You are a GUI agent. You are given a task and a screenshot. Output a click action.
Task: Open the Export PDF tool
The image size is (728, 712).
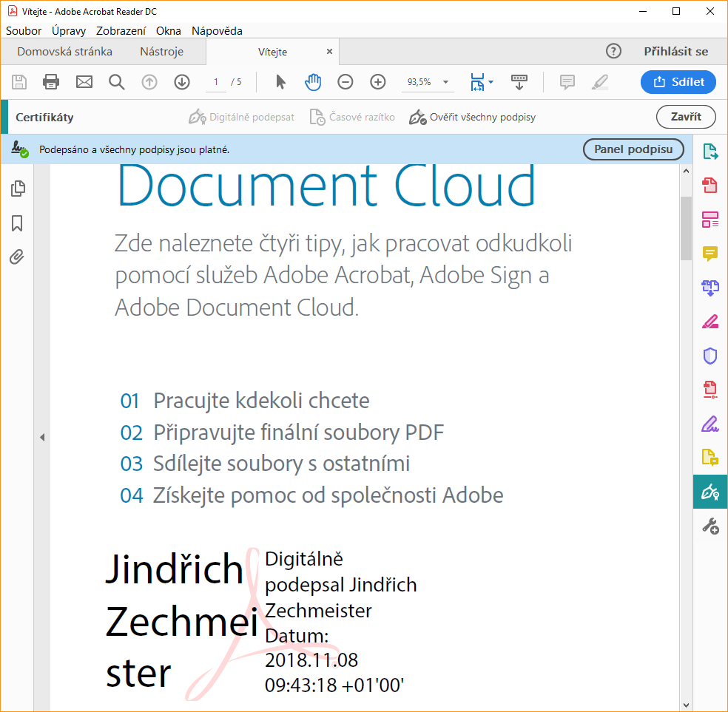tap(710, 152)
